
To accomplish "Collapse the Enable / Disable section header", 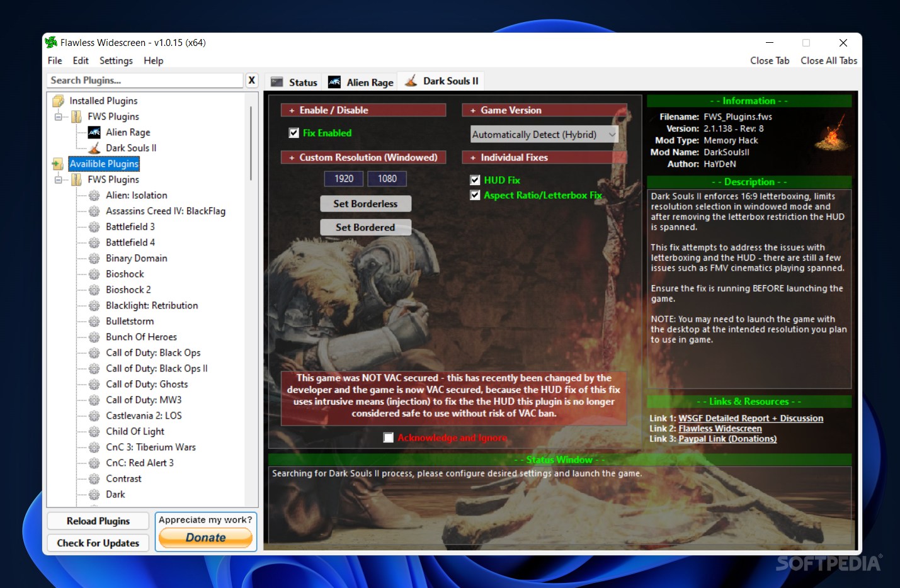I will [x=363, y=110].
